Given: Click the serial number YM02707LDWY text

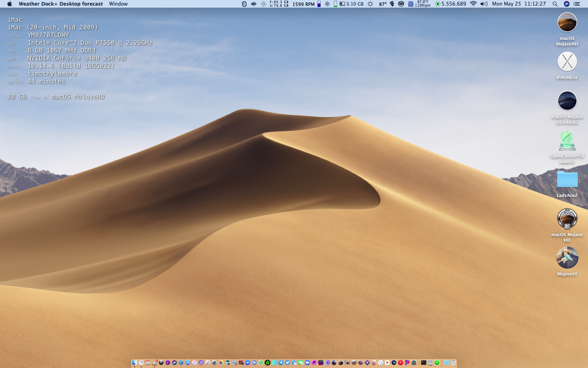Looking at the screenshot, I should click(48, 35).
